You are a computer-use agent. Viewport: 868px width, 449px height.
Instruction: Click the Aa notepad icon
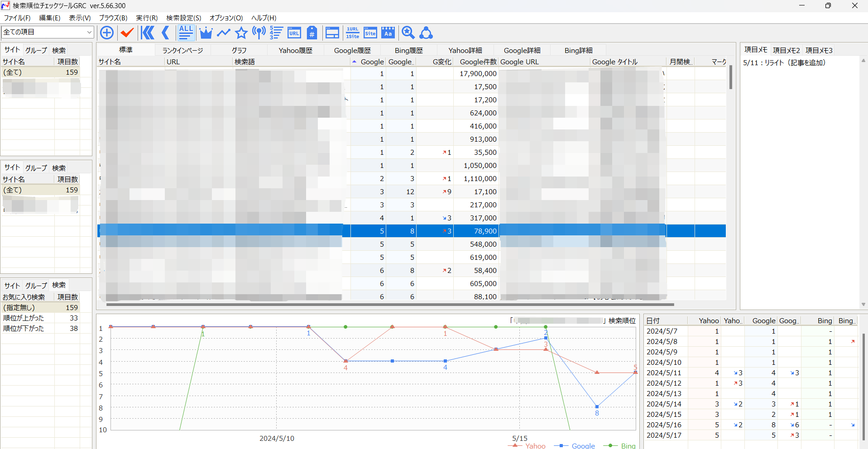tap(388, 33)
